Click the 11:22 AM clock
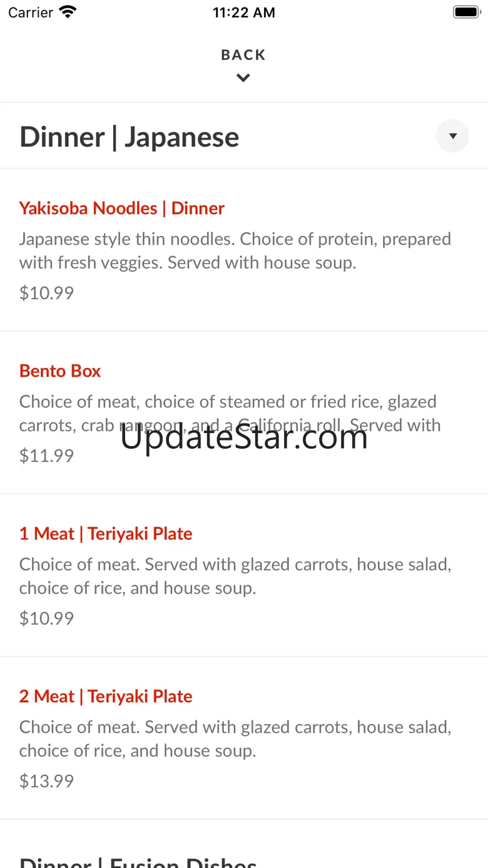 (x=243, y=13)
